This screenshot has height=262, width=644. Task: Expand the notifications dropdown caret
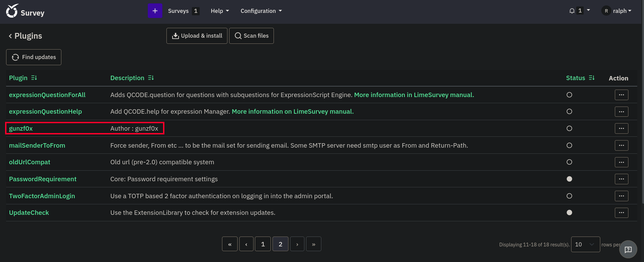click(588, 10)
